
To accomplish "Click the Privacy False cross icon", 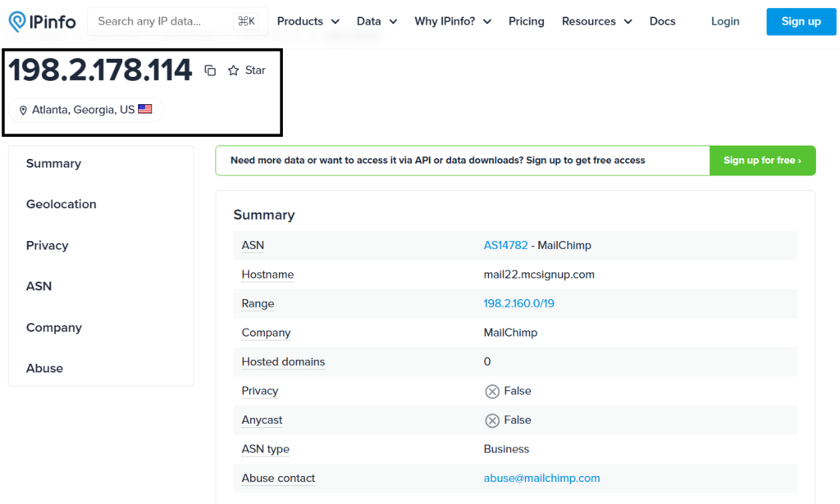I will [x=492, y=391].
